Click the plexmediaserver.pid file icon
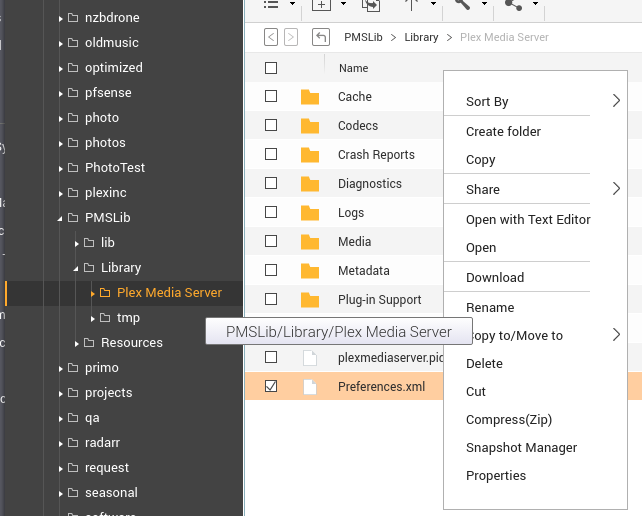Image resolution: width=642 pixels, height=516 pixels. (x=310, y=358)
